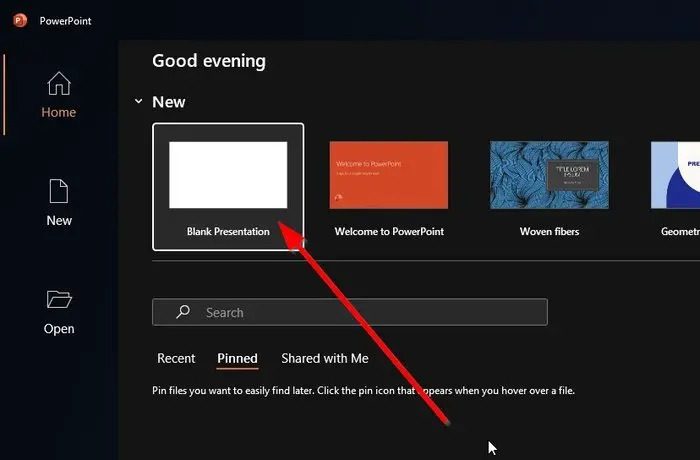The width and height of the screenshot is (700, 460).
Task: Click the magnifier search icon
Action: (x=183, y=312)
